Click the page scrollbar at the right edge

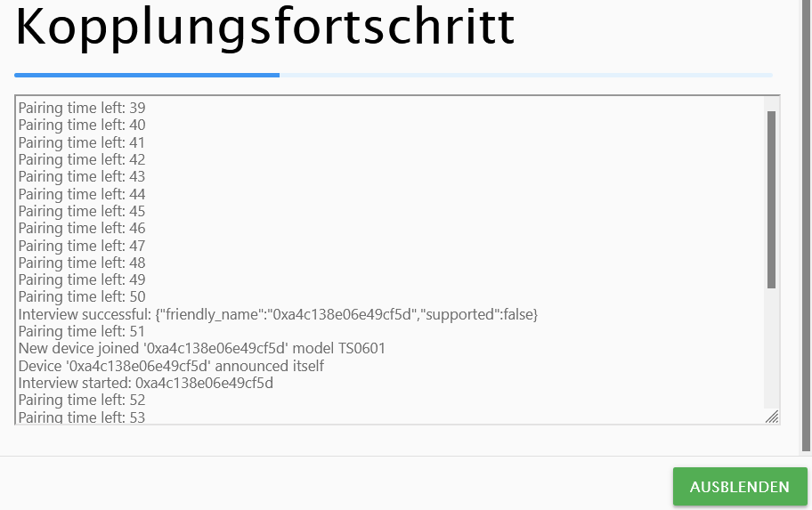click(806, 223)
